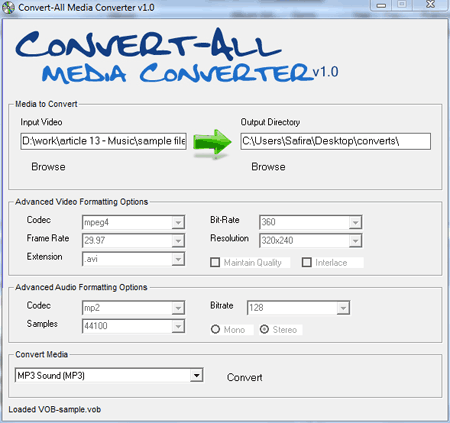The image size is (450, 423).
Task: Maximize the Convert-All window
Action: (x=402, y=4)
